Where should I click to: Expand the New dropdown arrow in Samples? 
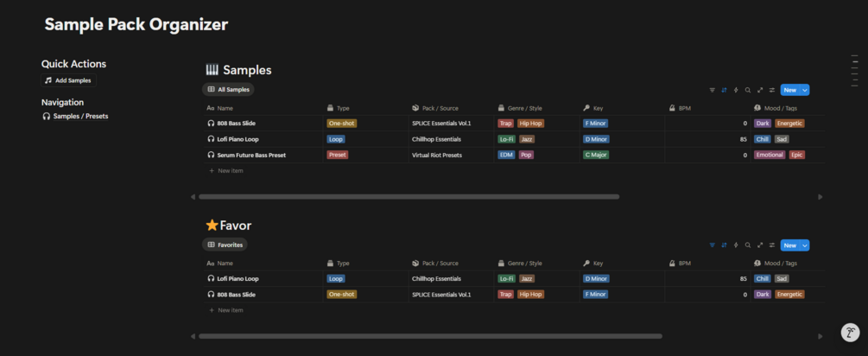point(805,90)
